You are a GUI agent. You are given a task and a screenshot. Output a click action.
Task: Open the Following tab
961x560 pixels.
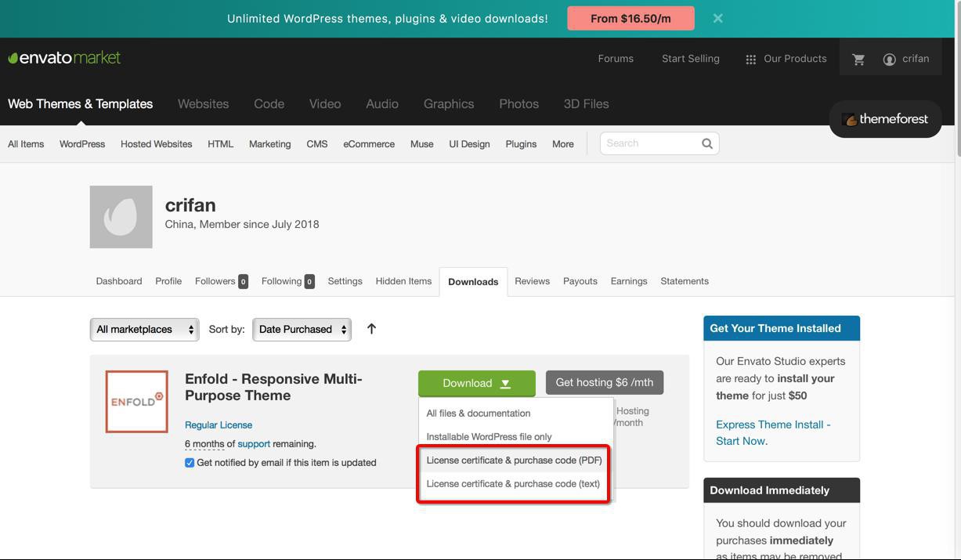click(288, 281)
